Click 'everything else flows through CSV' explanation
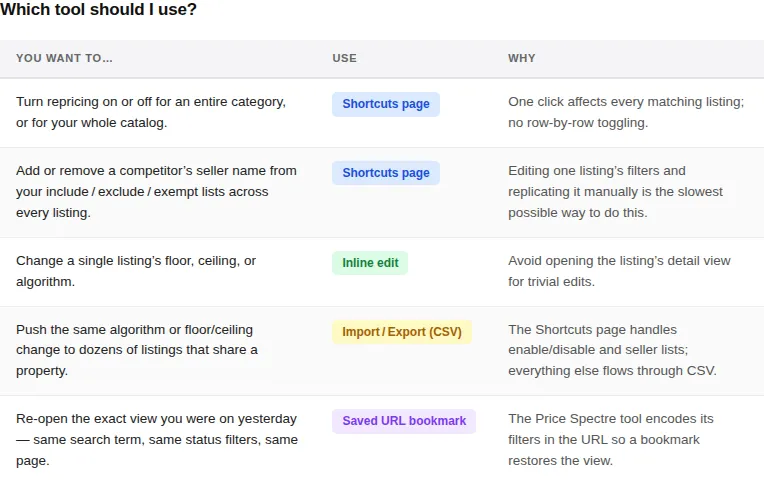This screenshot has width=764, height=486. tap(612, 371)
